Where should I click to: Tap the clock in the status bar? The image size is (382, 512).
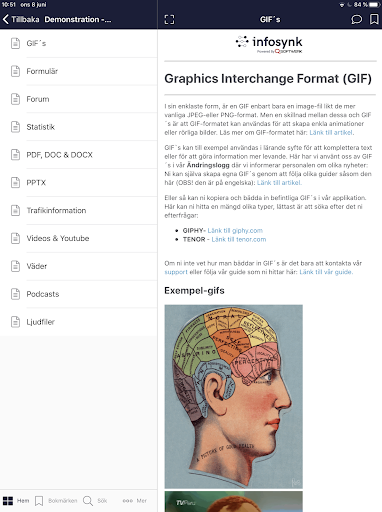point(8,5)
